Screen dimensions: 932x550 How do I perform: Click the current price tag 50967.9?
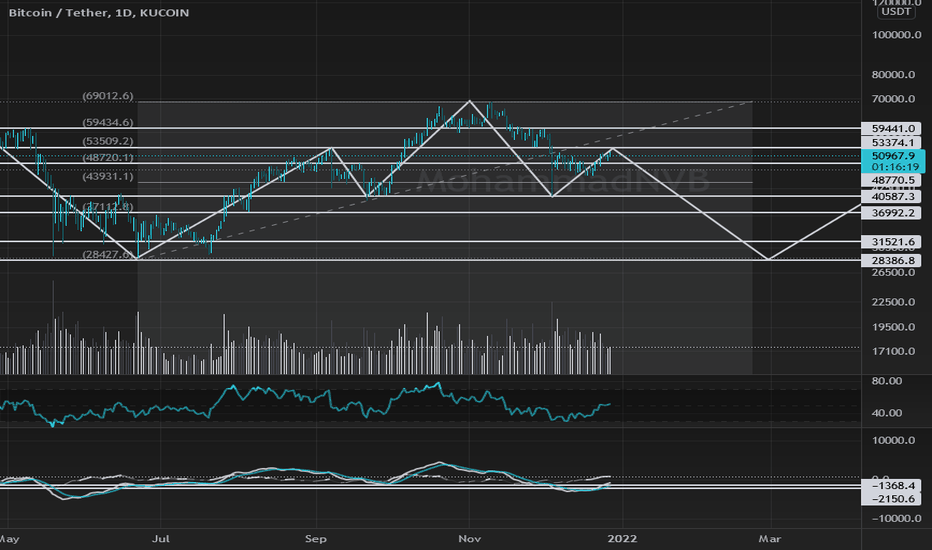[x=893, y=156]
